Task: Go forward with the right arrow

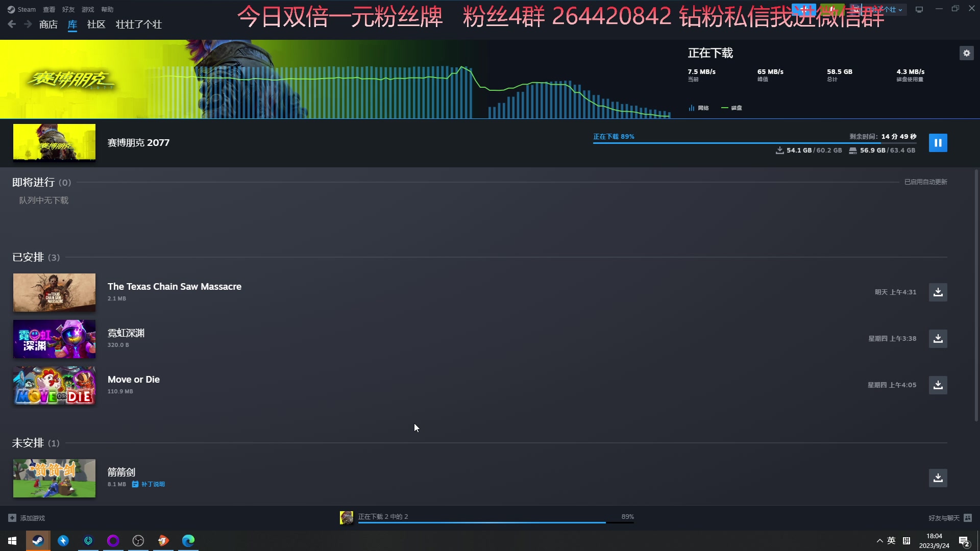Action: 28,24
